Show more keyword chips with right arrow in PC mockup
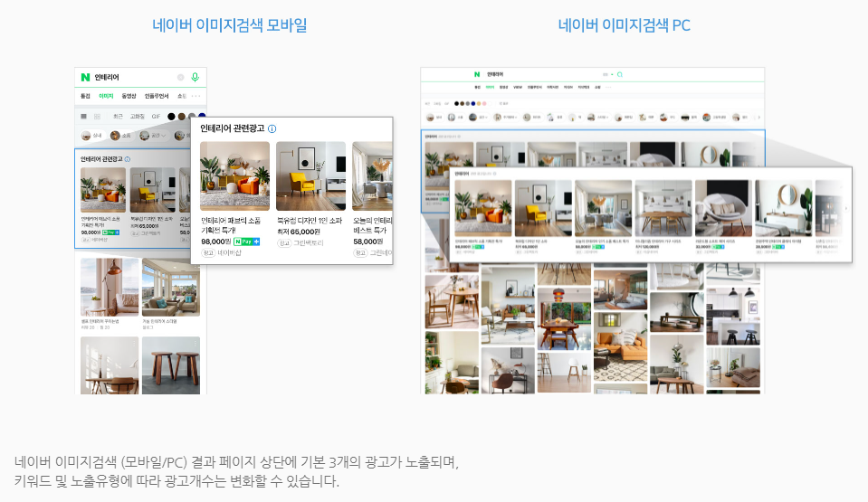The image size is (868, 502). coord(759,118)
